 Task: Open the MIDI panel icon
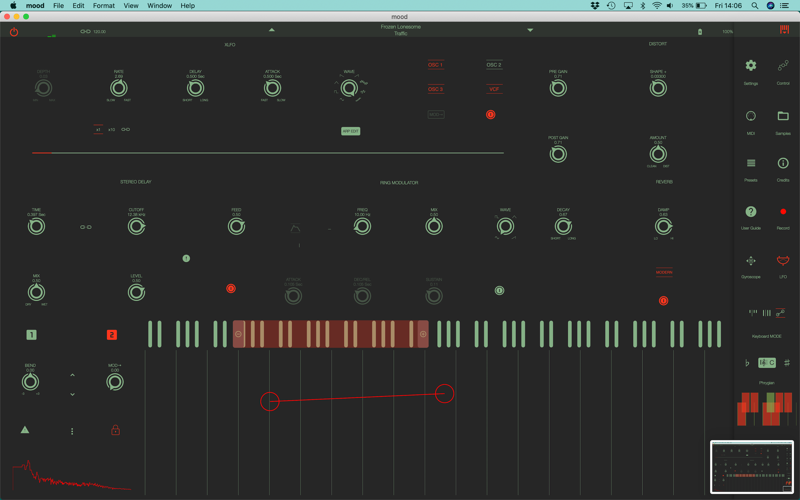coord(751,116)
